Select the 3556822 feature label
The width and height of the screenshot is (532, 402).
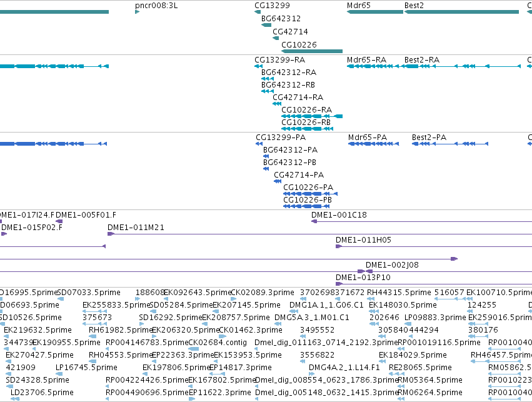click(x=317, y=355)
